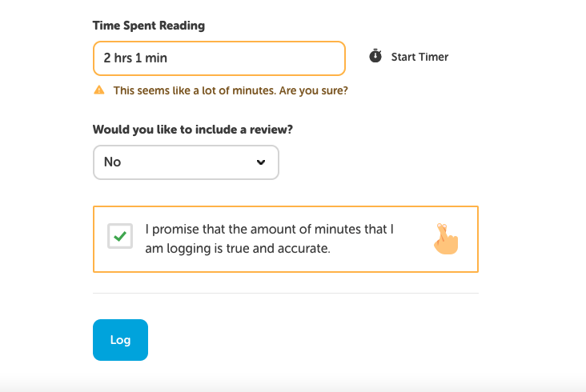Click the "Time Spent Reading" field label
Viewport: 586px width, 392px height.
coord(149,26)
